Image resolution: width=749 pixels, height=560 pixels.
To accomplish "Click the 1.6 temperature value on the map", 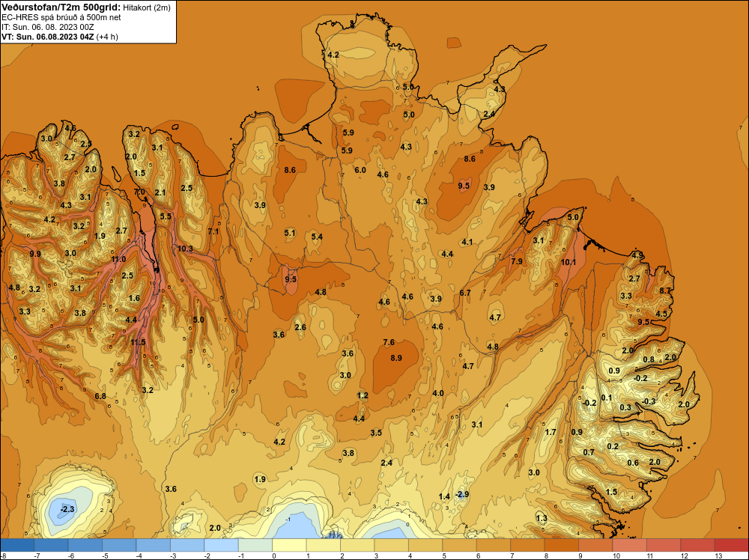I will 134,298.
